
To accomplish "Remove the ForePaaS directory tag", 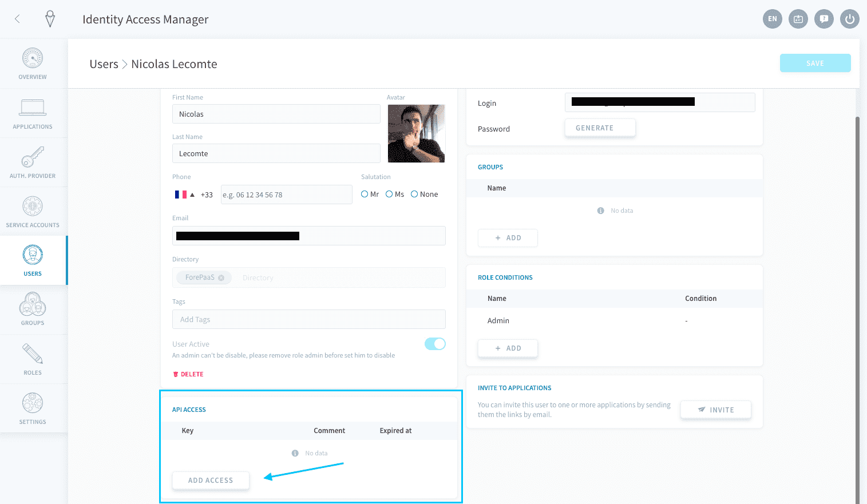I will coord(221,277).
